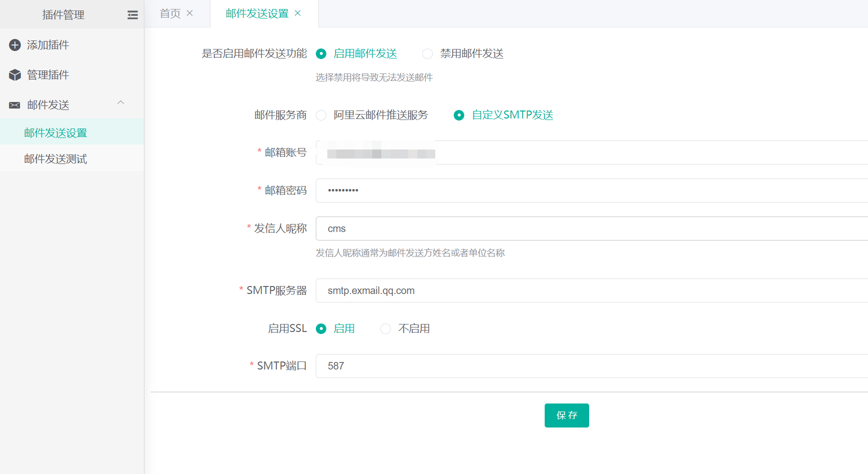This screenshot has width=868, height=474.
Task: Switch to the 首页 tab
Action: tap(170, 13)
